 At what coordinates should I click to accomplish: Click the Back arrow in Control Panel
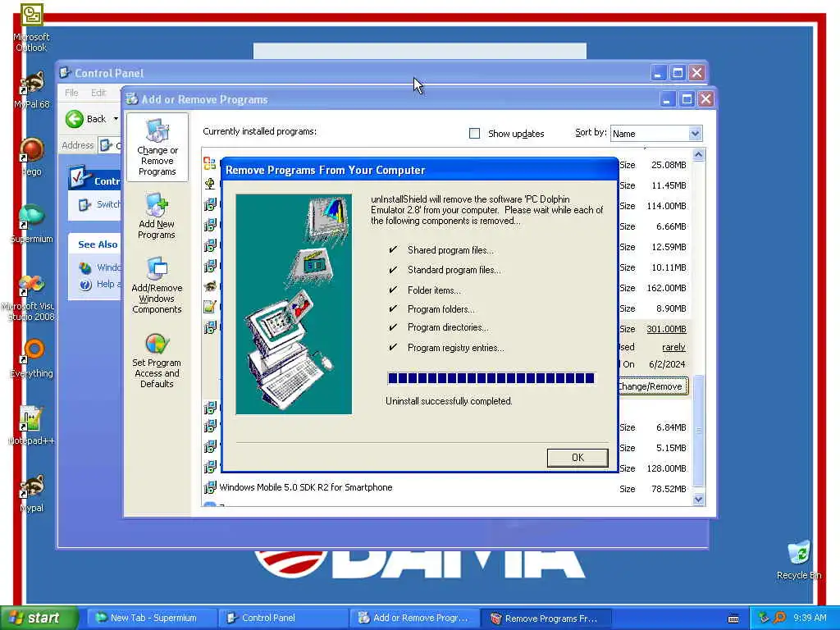pos(75,119)
